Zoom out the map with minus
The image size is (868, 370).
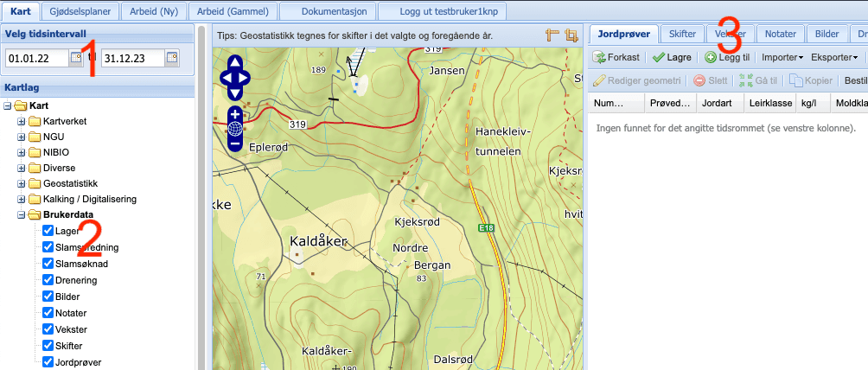[235, 144]
